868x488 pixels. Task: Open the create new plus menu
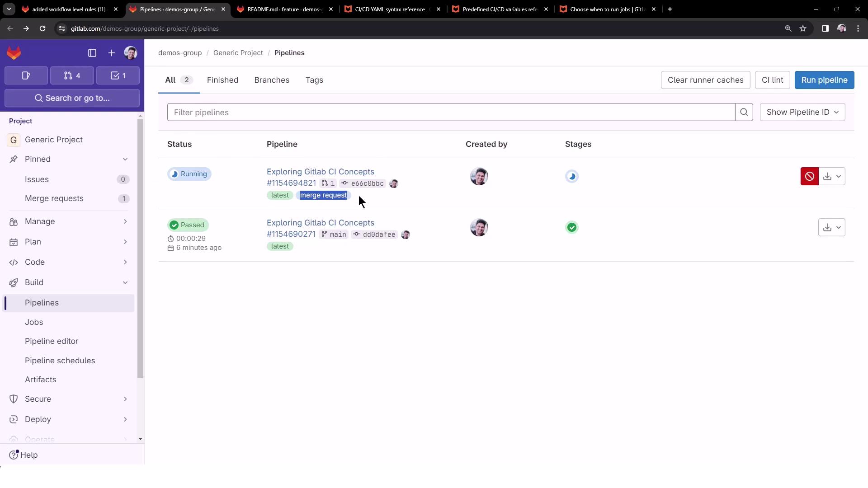coord(112,53)
